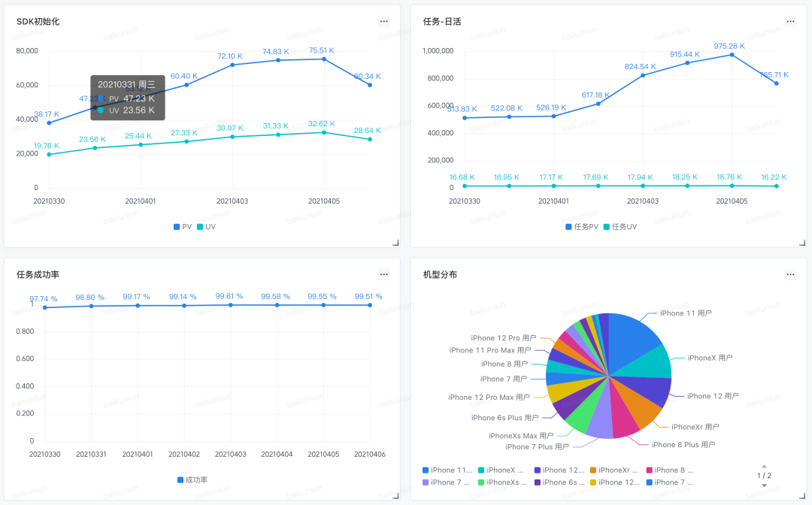Toggle iPhoneXr legend entry in pie chart

coord(614,470)
